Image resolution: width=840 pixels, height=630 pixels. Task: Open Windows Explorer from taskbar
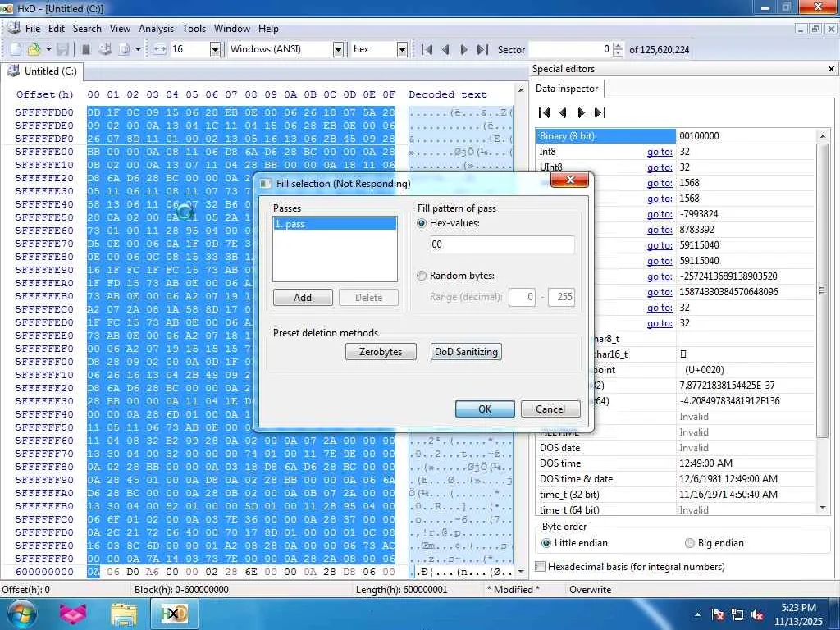pyautogui.click(x=124, y=614)
